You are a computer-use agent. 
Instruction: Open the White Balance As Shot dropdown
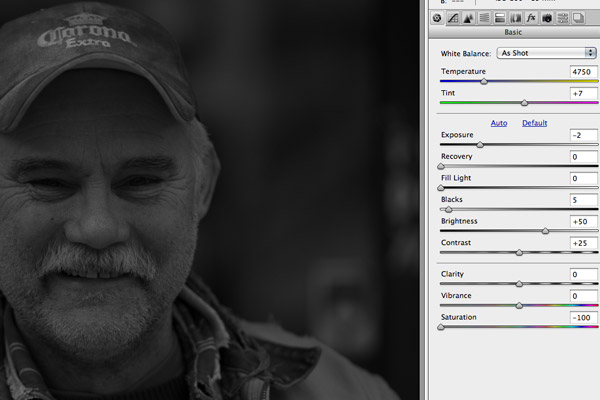[546, 53]
